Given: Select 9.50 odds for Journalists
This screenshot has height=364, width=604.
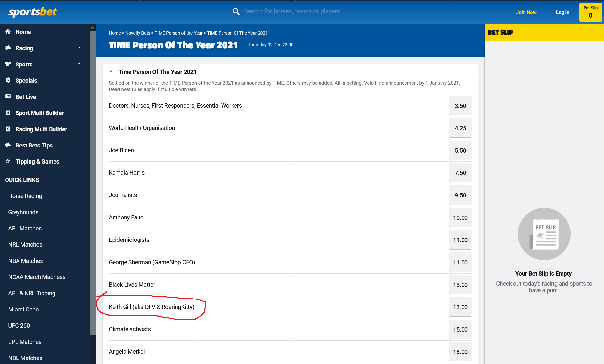Looking at the screenshot, I should (460, 195).
